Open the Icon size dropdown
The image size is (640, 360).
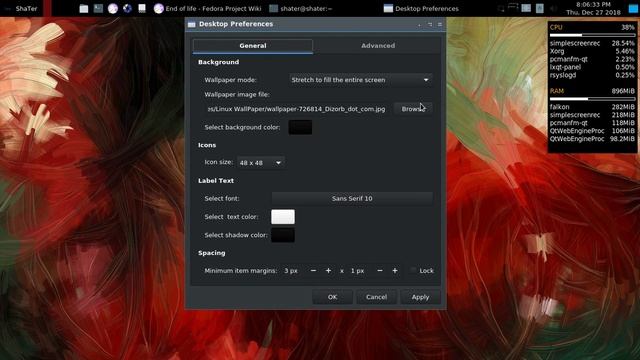tap(260, 162)
